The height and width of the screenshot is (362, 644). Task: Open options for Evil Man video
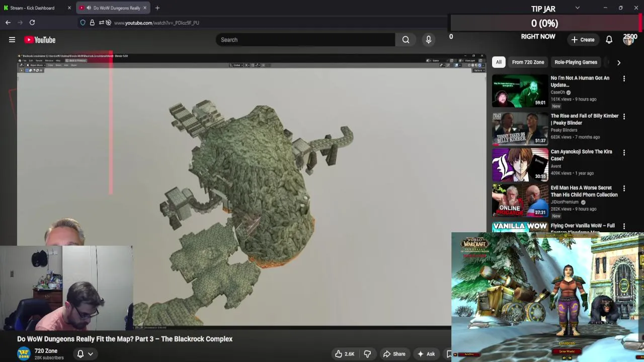click(x=624, y=188)
